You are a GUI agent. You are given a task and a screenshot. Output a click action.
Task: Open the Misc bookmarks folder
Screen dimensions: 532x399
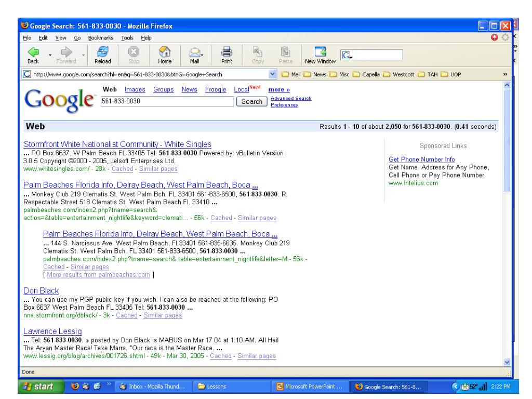(340, 74)
